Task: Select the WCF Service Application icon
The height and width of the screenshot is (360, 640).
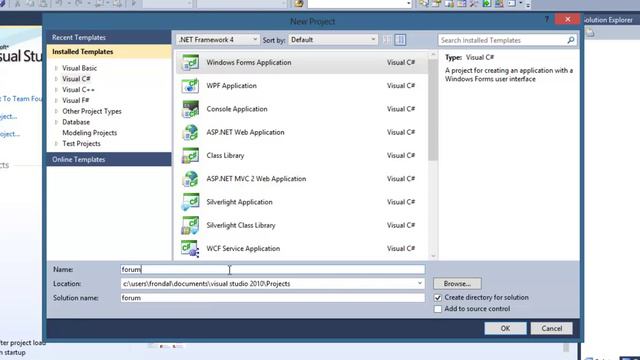Action: coord(190,249)
